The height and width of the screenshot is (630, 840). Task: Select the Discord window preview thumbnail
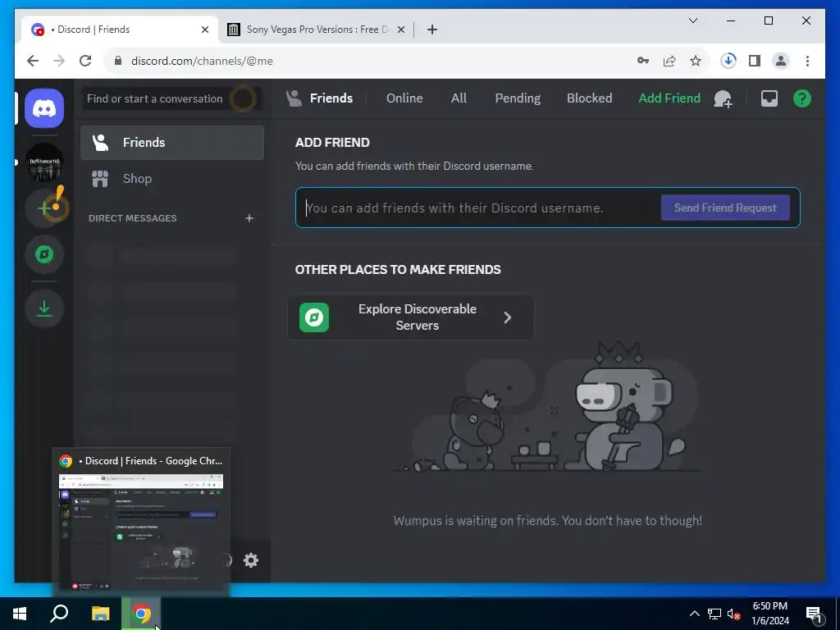141,523
